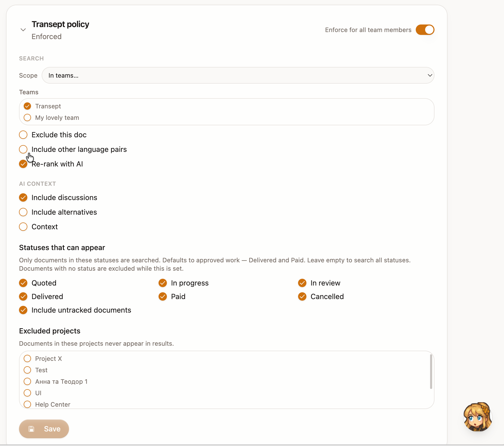Uncheck the In review status
The height and width of the screenshot is (446, 504).
[302, 283]
